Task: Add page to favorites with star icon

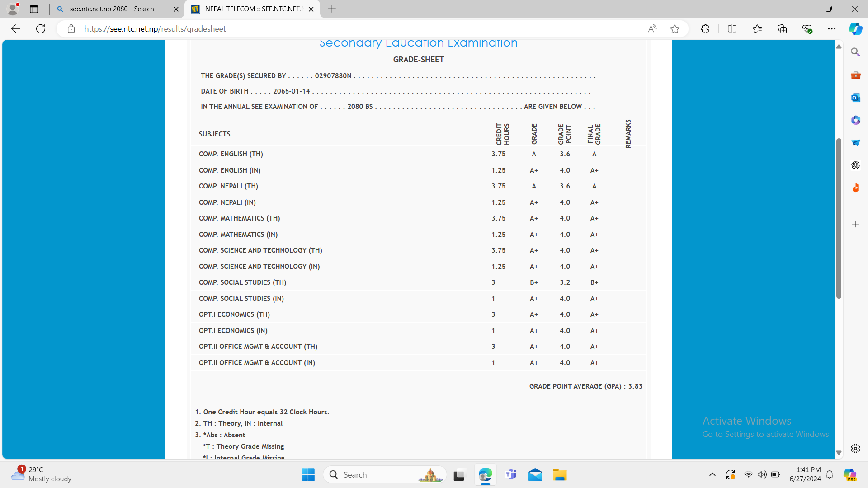Action: [x=675, y=29]
